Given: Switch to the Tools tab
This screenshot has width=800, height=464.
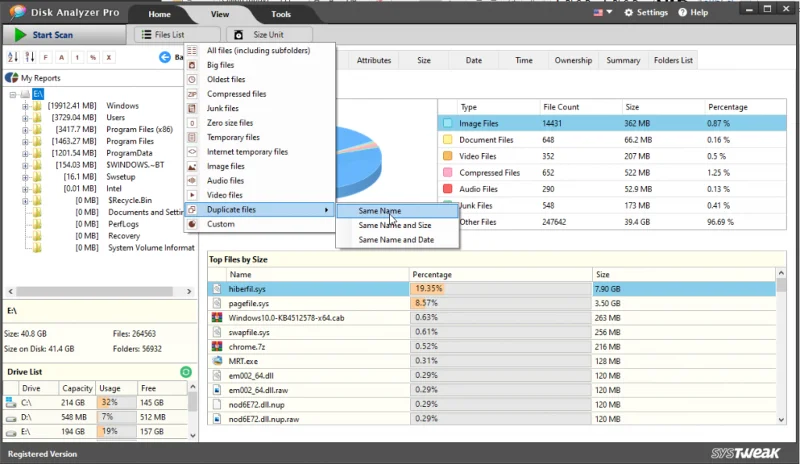Looking at the screenshot, I should 281,14.
